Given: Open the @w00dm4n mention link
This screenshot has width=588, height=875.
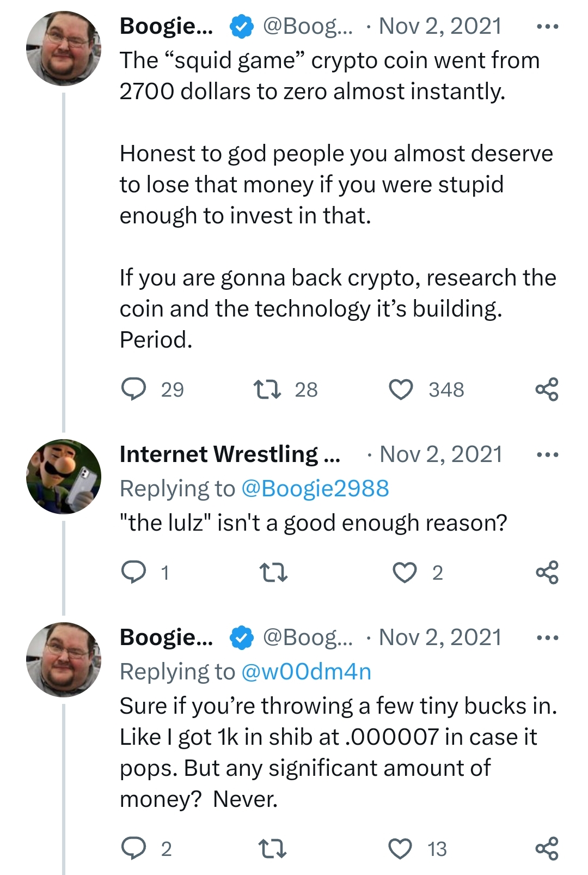Looking at the screenshot, I should (x=305, y=672).
